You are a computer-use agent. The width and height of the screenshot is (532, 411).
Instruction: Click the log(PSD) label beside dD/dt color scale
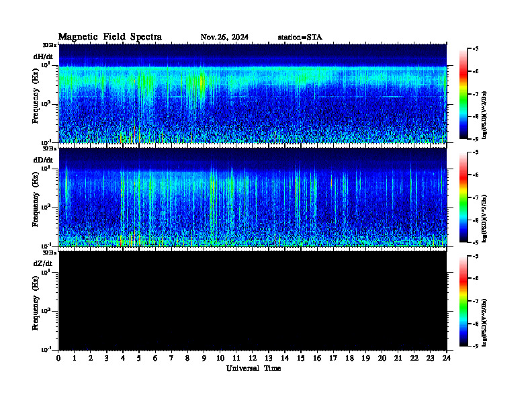click(x=486, y=219)
